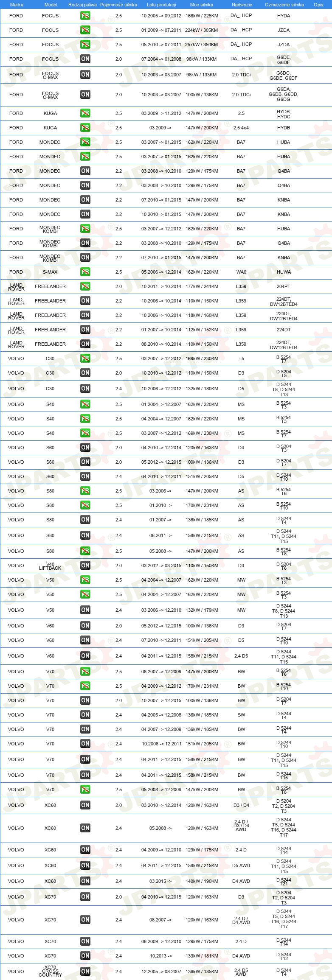Click the ON icon in the Volvo C30 D5 row

click(x=85, y=389)
